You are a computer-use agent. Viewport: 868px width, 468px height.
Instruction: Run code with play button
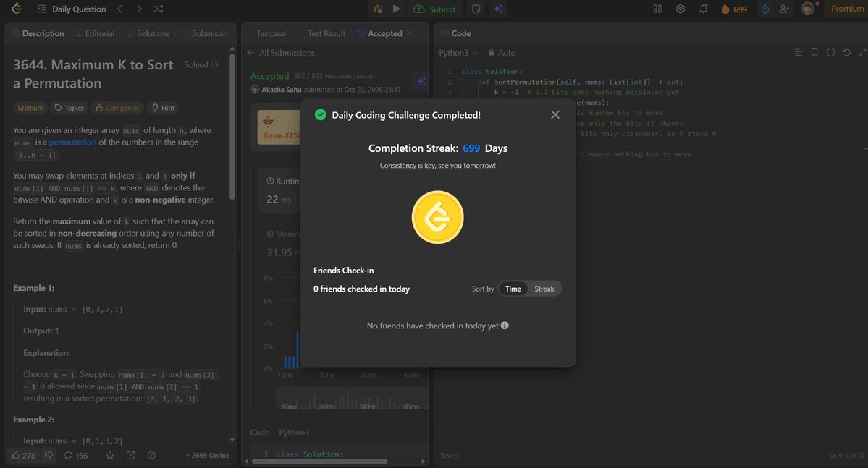(397, 9)
